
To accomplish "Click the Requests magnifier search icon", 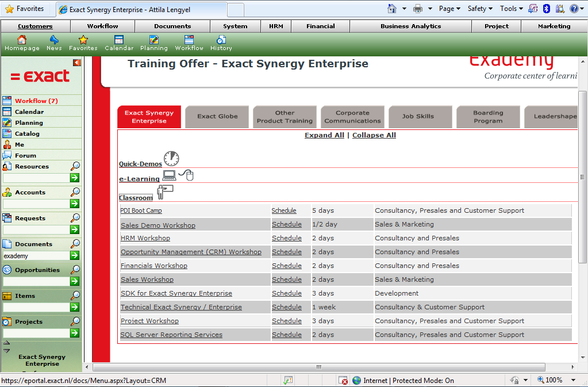I will (x=75, y=218).
